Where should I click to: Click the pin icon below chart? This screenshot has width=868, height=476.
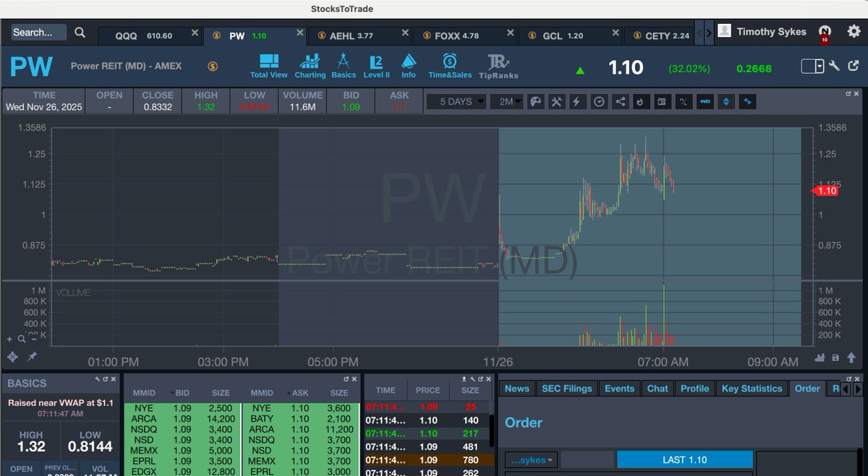[x=32, y=357]
